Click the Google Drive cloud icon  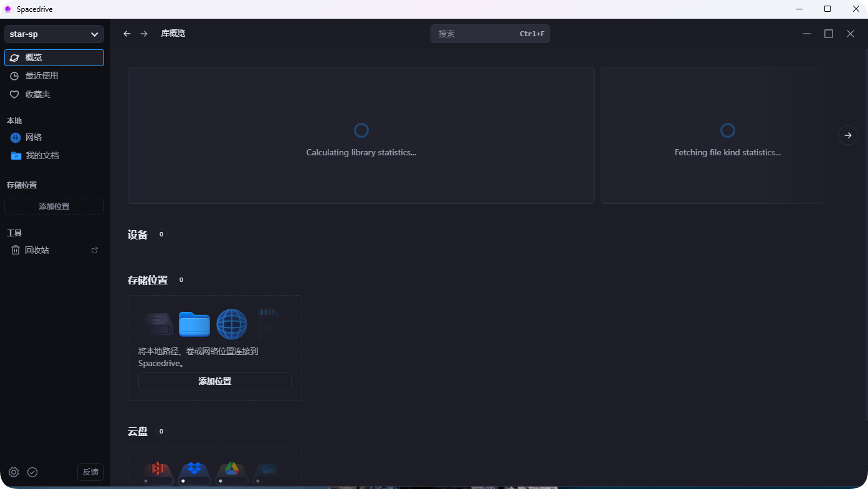(232, 472)
